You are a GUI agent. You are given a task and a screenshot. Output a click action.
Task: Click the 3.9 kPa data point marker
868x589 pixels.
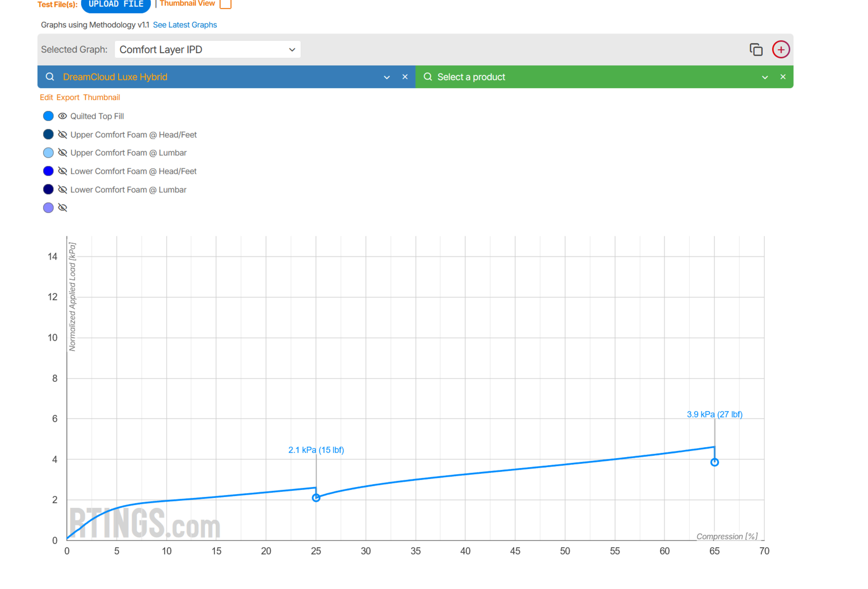[x=714, y=462]
